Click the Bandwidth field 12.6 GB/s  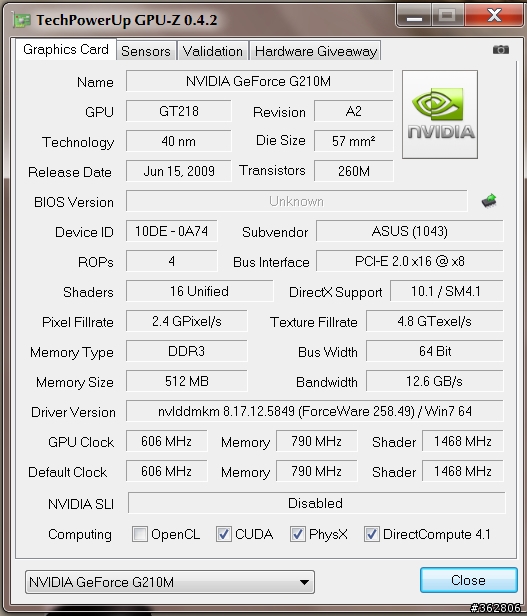tap(435, 381)
